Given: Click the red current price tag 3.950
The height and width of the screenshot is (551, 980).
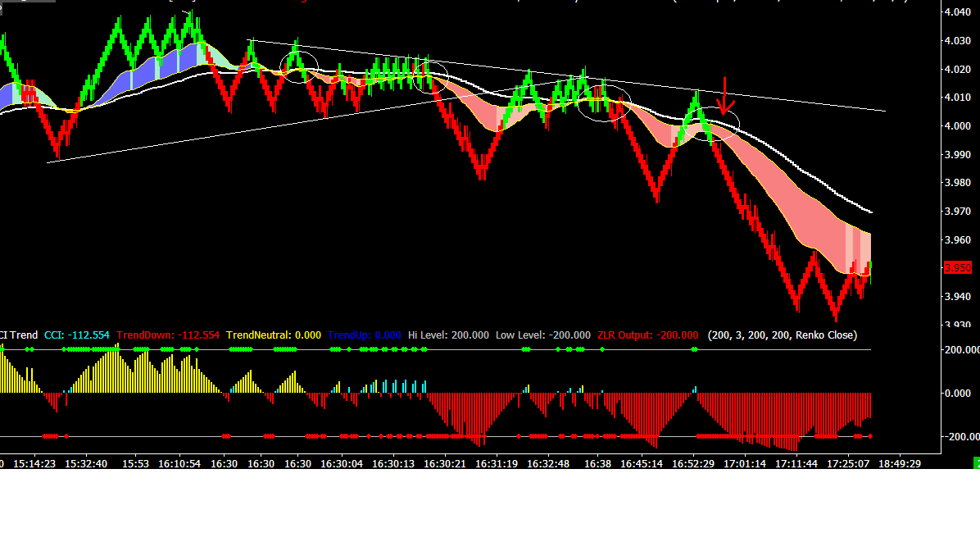Looking at the screenshot, I should pyautogui.click(x=958, y=267).
